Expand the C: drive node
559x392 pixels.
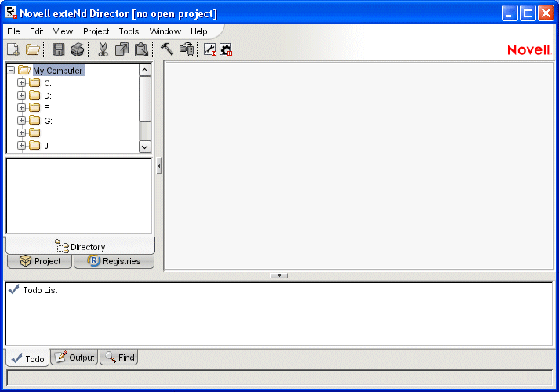pos(21,82)
